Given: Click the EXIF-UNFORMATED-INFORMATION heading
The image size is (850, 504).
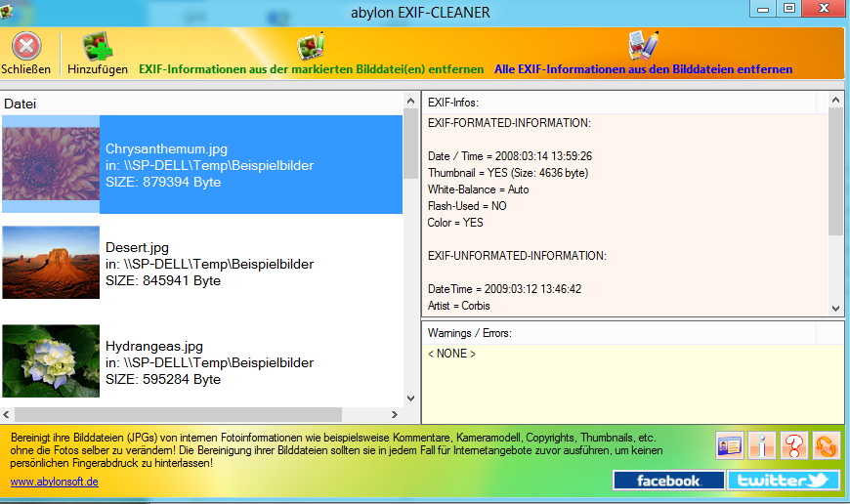Looking at the screenshot, I should point(517,256).
